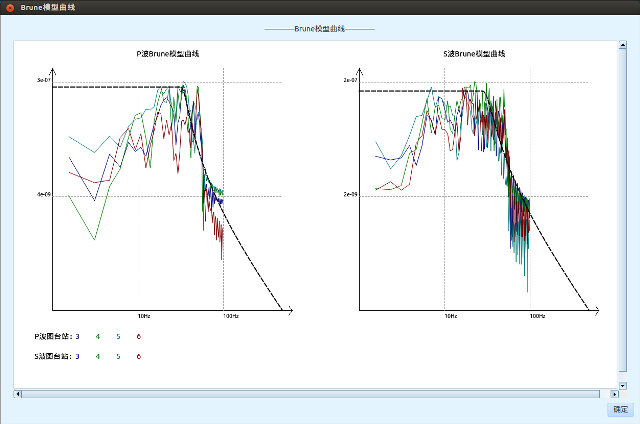
Task: Click the 100Hz label on P-wave chart
Action: [229, 316]
